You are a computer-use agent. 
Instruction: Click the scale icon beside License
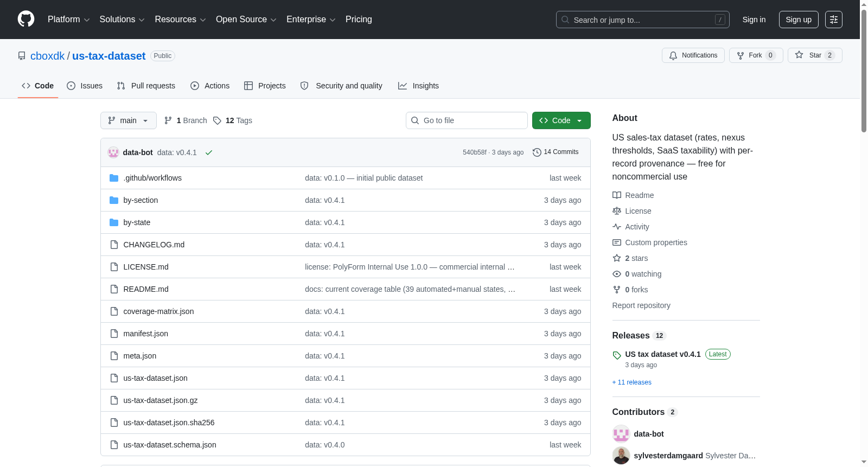click(617, 211)
